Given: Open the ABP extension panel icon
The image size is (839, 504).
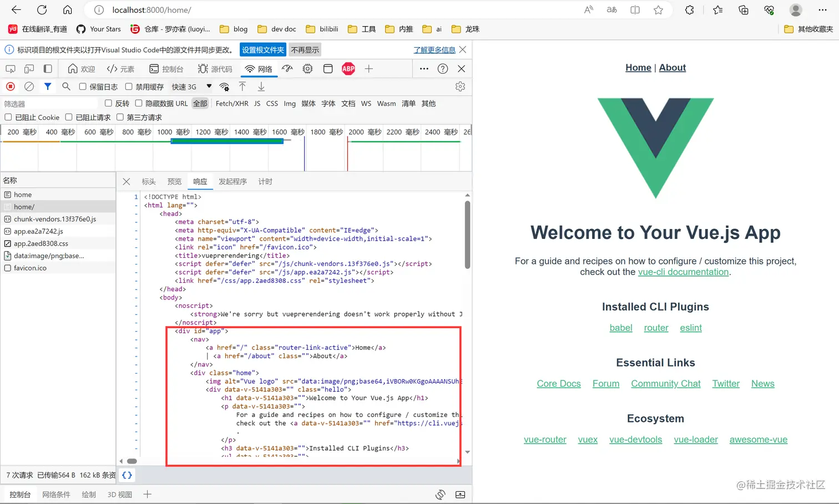Looking at the screenshot, I should tap(348, 69).
